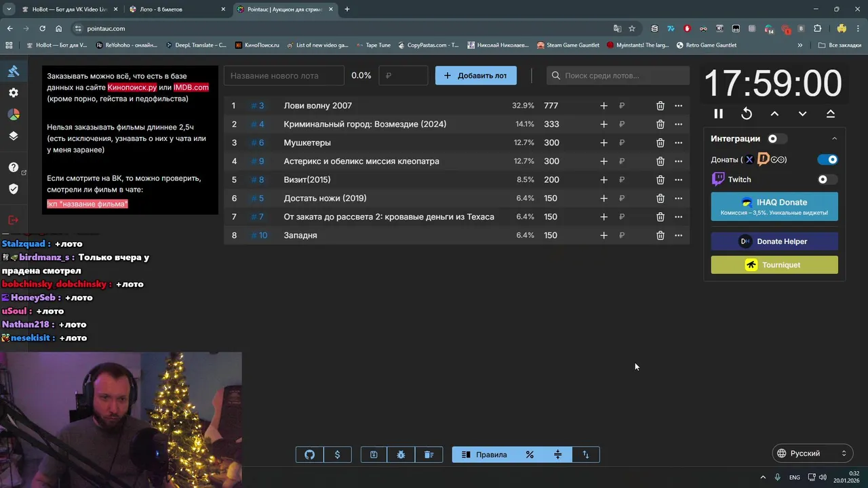868x488 pixels.
Task: Follow the Кинопоиск.ру link in rules
Action: click(x=132, y=87)
